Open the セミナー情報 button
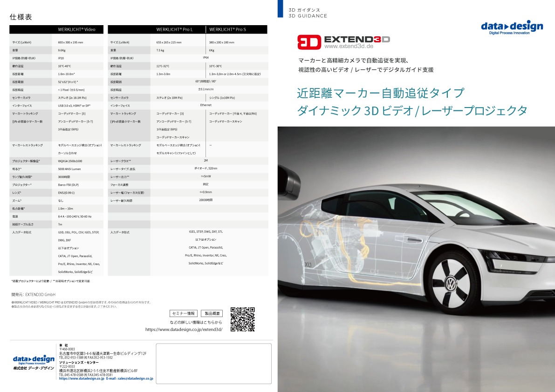 [x=184, y=313]
